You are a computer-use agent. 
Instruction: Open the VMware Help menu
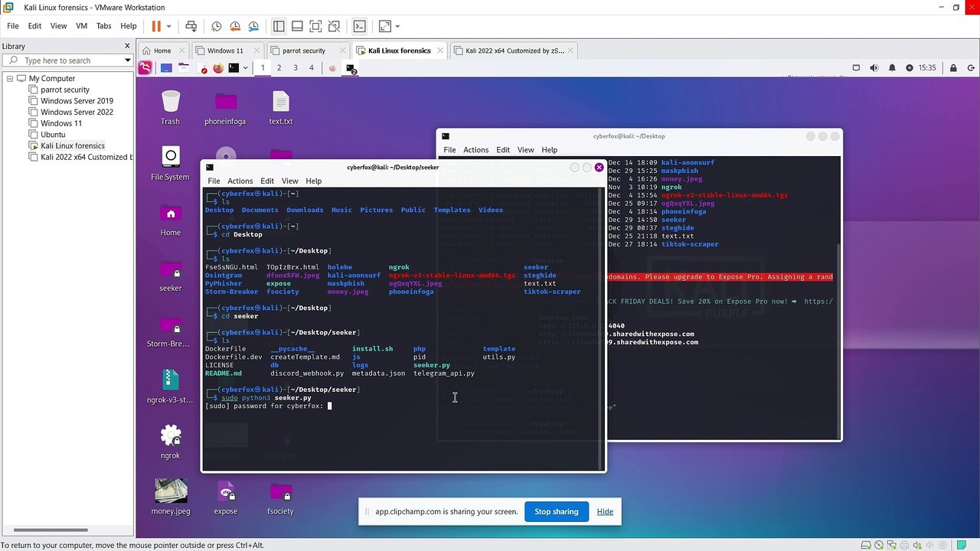click(128, 26)
